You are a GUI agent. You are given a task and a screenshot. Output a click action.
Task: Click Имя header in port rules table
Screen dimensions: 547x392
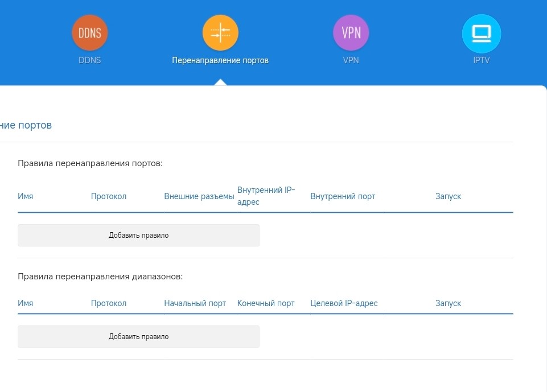(x=26, y=196)
